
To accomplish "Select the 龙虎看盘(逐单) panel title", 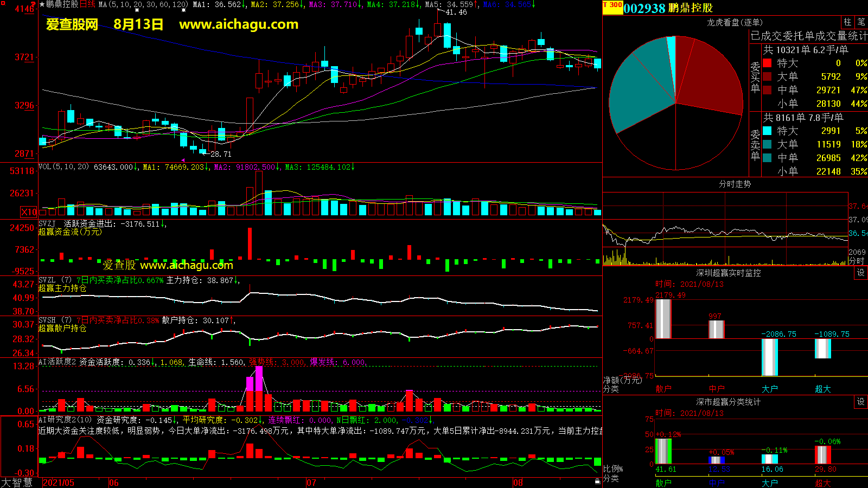I will coord(735,22).
